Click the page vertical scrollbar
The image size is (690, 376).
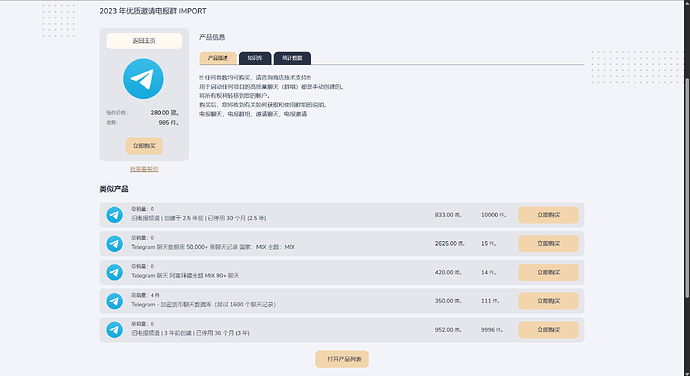click(687, 188)
